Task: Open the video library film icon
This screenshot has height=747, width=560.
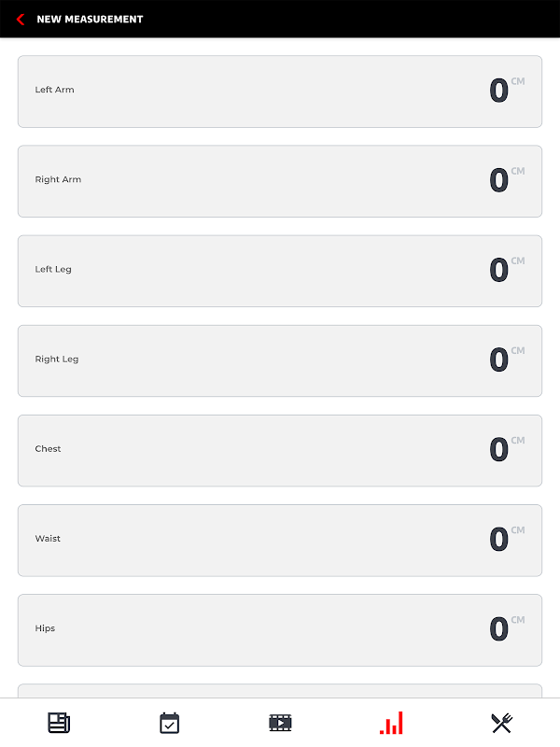Action: point(280,722)
